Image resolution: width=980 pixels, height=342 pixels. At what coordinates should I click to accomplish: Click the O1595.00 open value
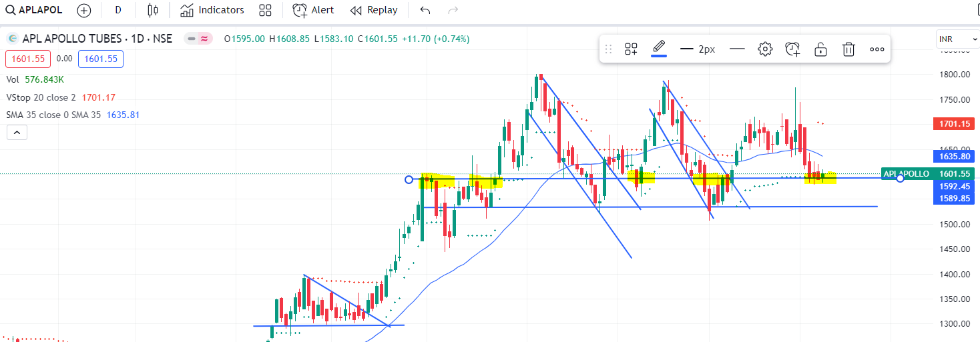[245, 39]
